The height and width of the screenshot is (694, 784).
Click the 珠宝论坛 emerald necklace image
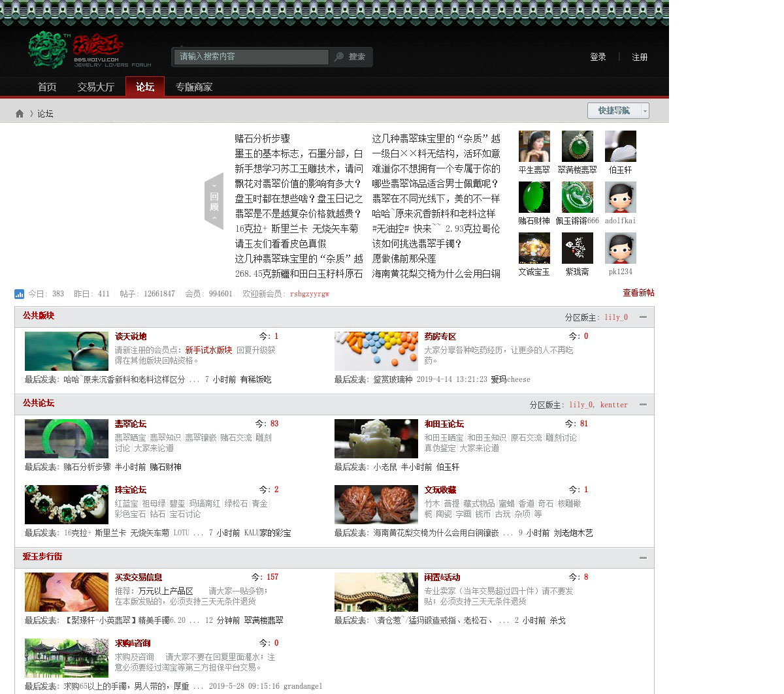pos(67,505)
